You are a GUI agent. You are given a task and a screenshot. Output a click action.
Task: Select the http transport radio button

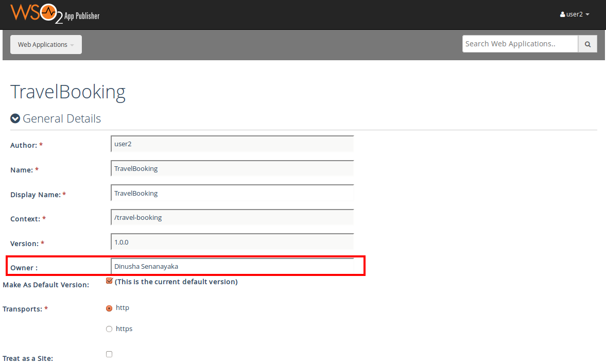point(109,307)
